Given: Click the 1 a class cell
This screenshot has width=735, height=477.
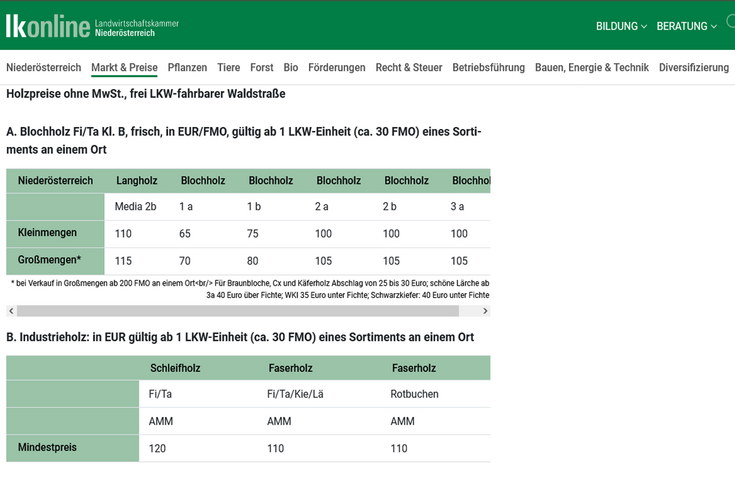Looking at the screenshot, I should 186,206.
